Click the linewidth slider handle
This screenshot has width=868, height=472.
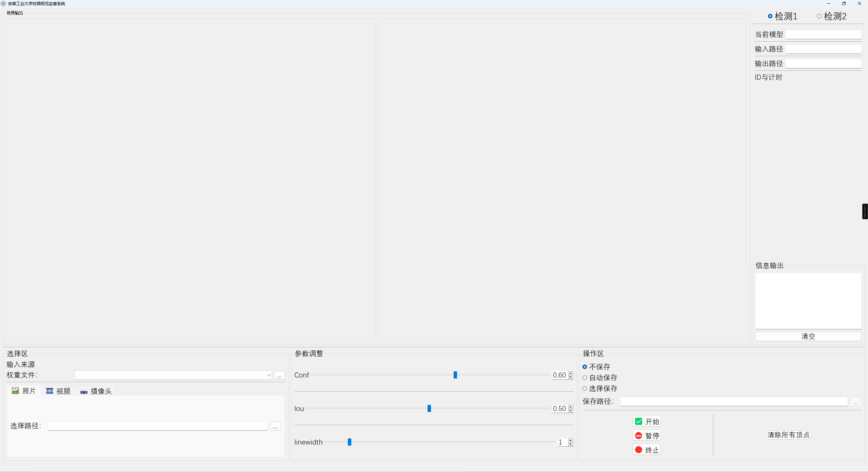350,442
